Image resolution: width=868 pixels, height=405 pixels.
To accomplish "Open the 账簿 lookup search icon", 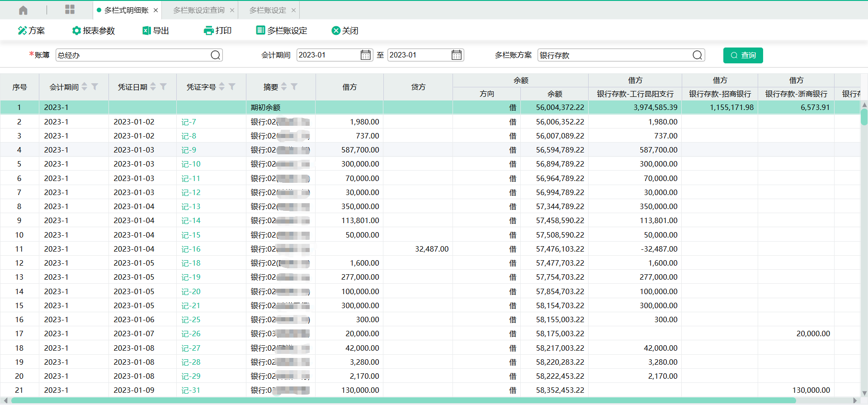I will 216,55.
